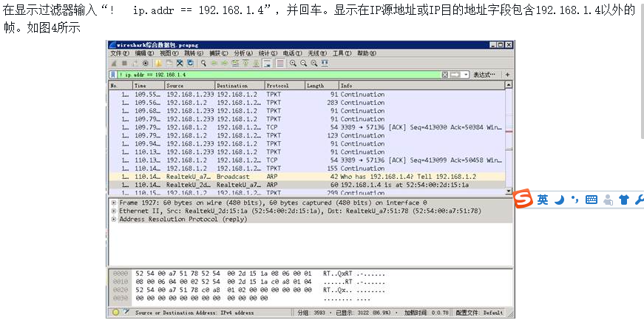Open the 统计 menu
Image resolution: width=644 pixels, height=323 pixels.
coord(268,53)
